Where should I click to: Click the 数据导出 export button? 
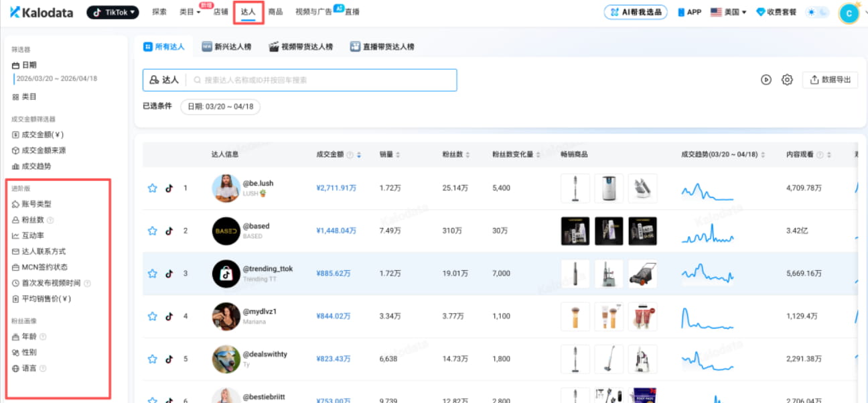click(x=830, y=79)
